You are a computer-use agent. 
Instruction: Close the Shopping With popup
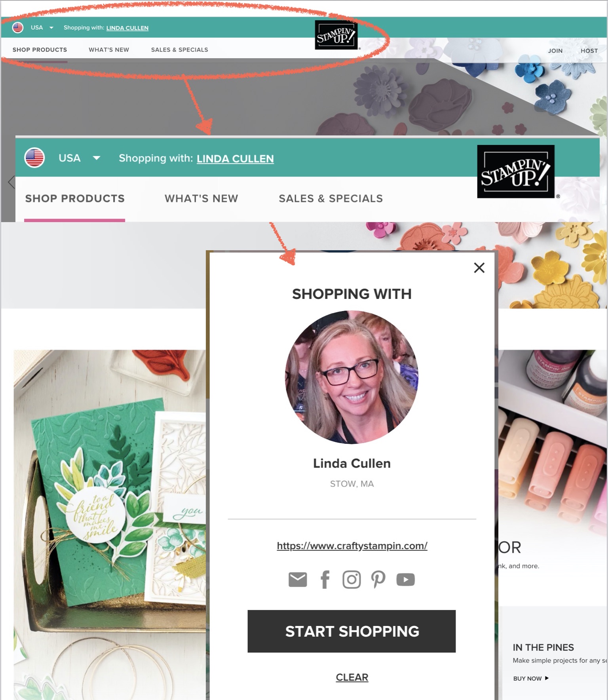coord(479,268)
